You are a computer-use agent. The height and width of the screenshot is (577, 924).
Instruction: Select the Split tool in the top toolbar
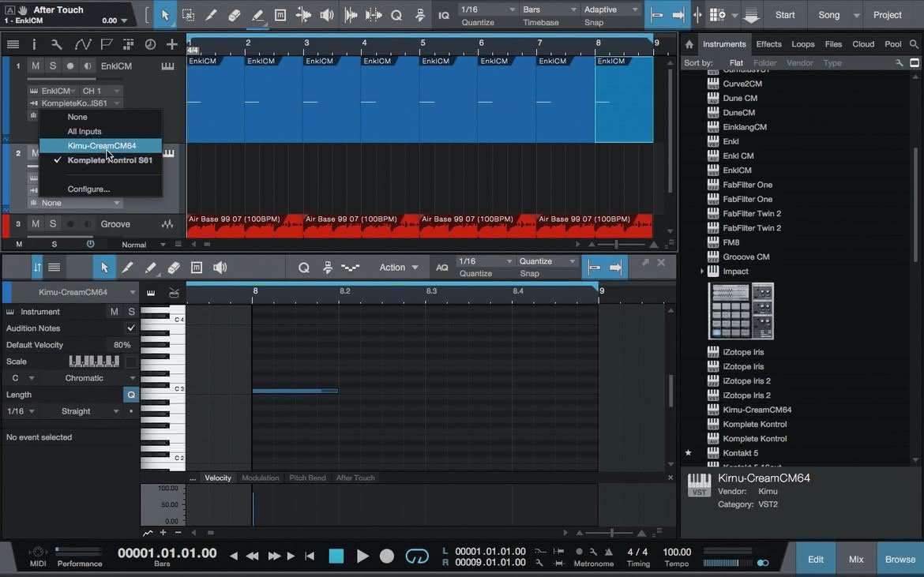pyautogui.click(x=211, y=15)
